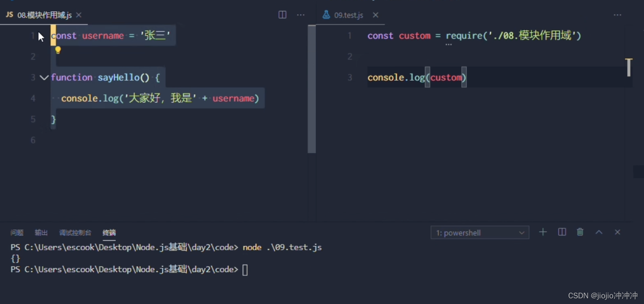Click the {} terminal output

(x=15, y=259)
